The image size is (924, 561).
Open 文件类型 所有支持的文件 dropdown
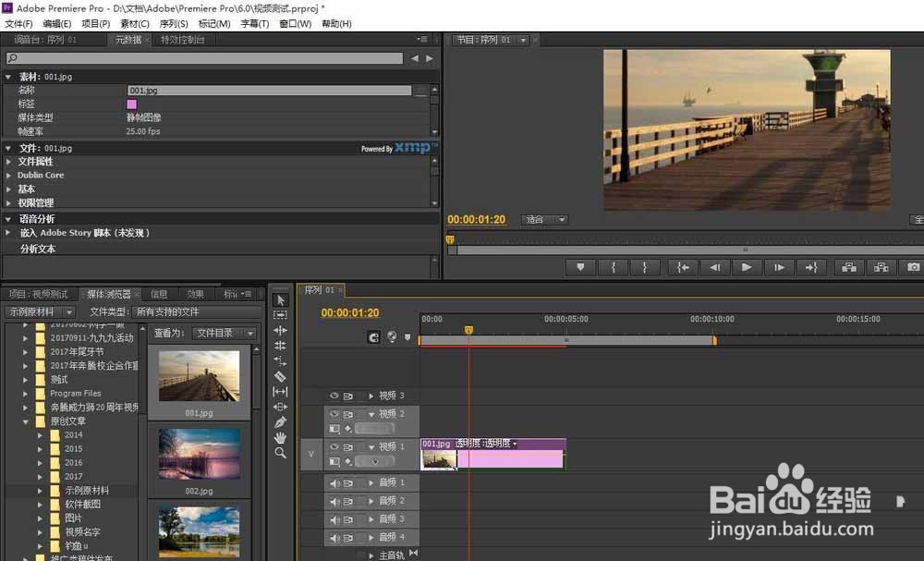pyautogui.click(x=197, y=311)
